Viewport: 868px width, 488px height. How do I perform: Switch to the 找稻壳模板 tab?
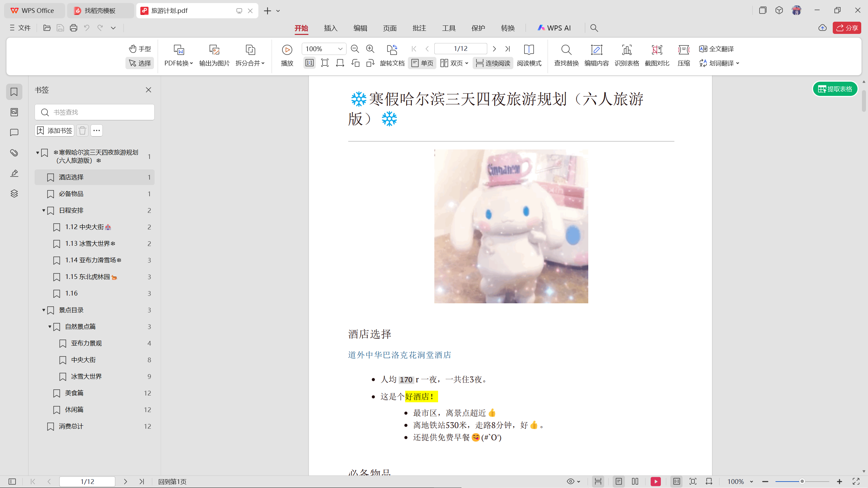[x=100, y=11]
